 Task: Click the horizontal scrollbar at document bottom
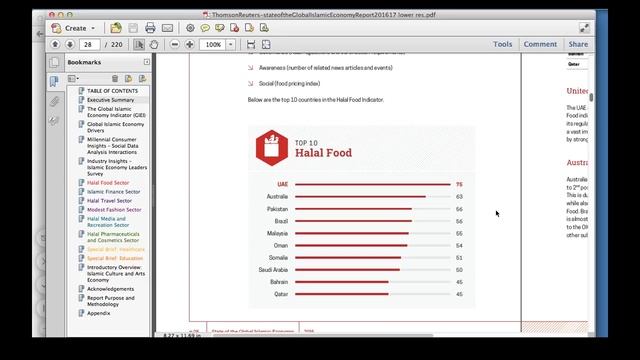(322, 335)
